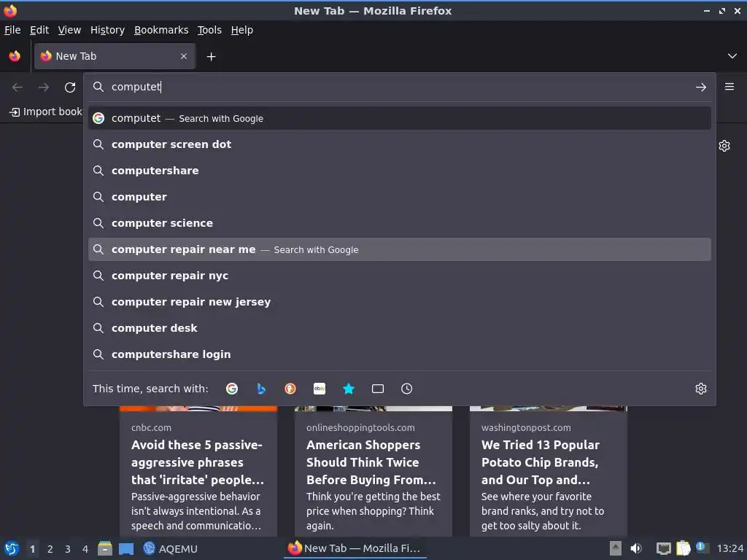
Task: Open the system start menu icon
Action: (12, 548)
